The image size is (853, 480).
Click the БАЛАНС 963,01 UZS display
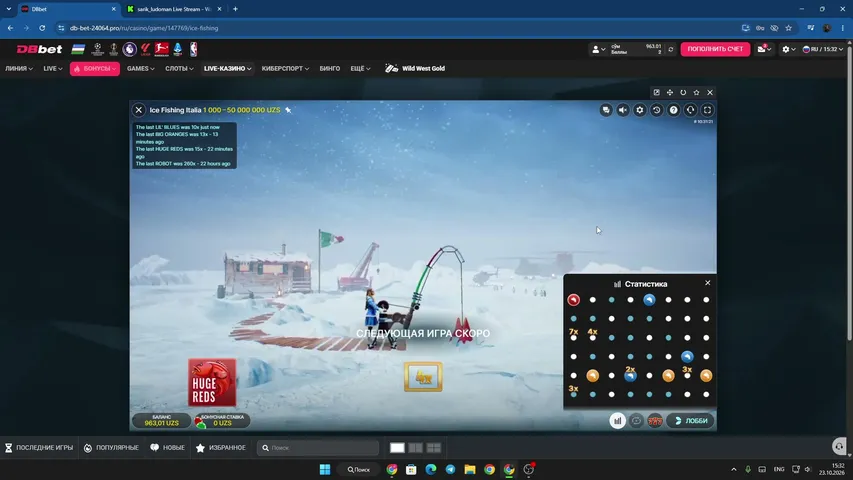(162, 420)
